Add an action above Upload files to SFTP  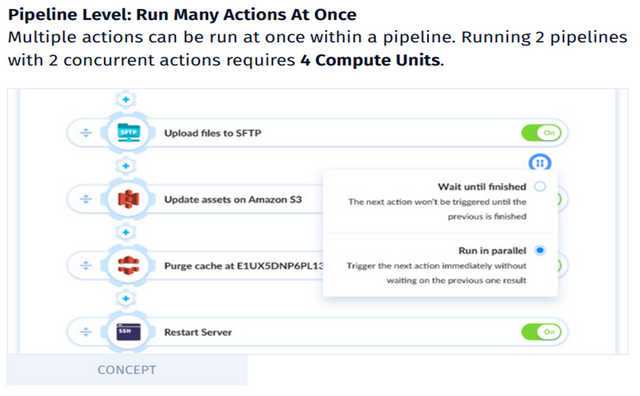[126, 99]
